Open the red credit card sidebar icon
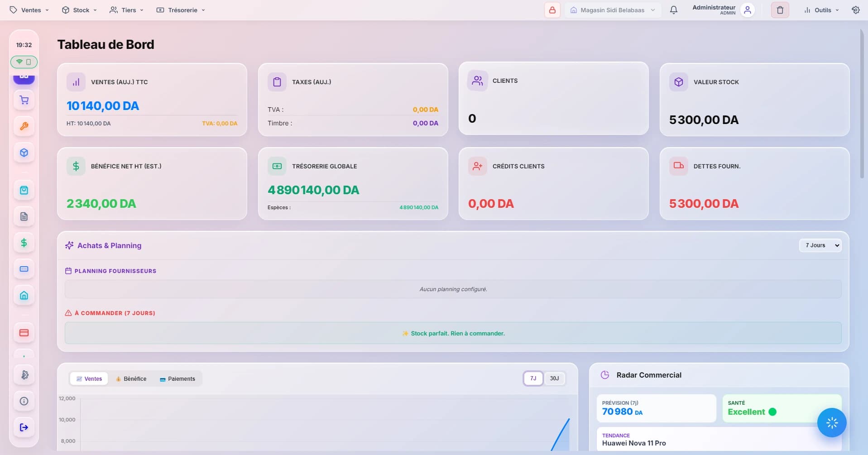868x455 pixels. tap(24, 333)
